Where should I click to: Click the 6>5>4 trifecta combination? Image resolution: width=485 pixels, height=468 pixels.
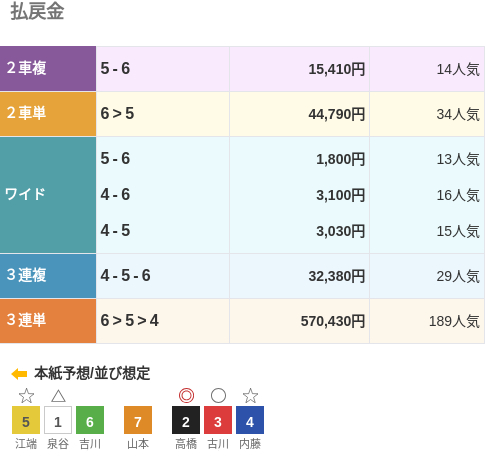[x=130, y=321]
